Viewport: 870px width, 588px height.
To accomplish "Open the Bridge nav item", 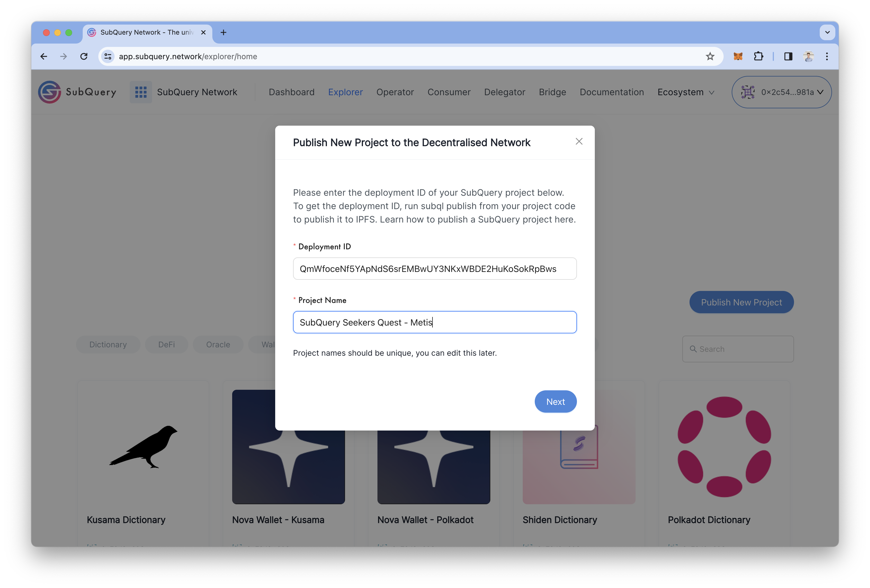I will click(x=552, y=92).
